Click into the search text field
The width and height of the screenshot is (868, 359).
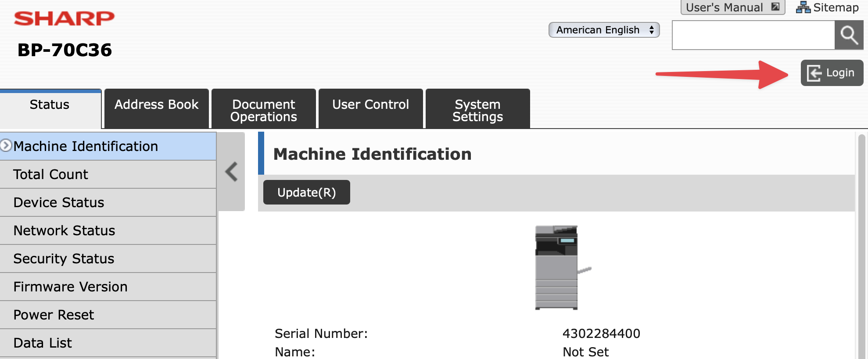point(753,35)
